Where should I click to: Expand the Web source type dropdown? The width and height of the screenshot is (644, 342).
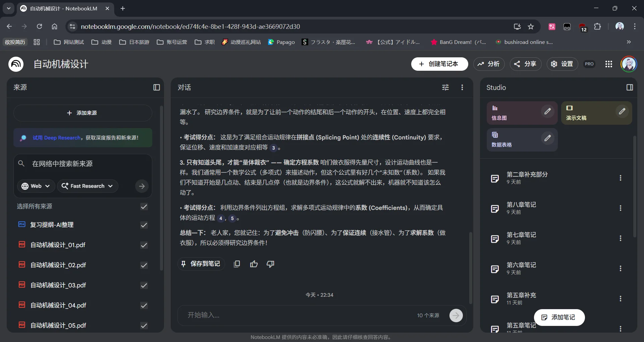coord(36,186)
